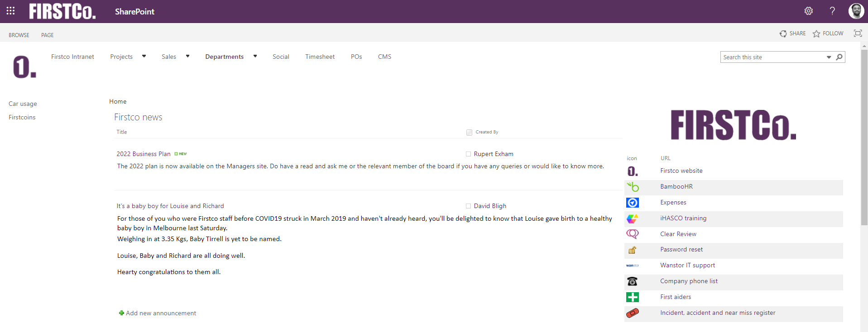This screenshot has width=868, height=332.
Task: Open the app launcher waffle icon
Action: (x=10, y=10)
